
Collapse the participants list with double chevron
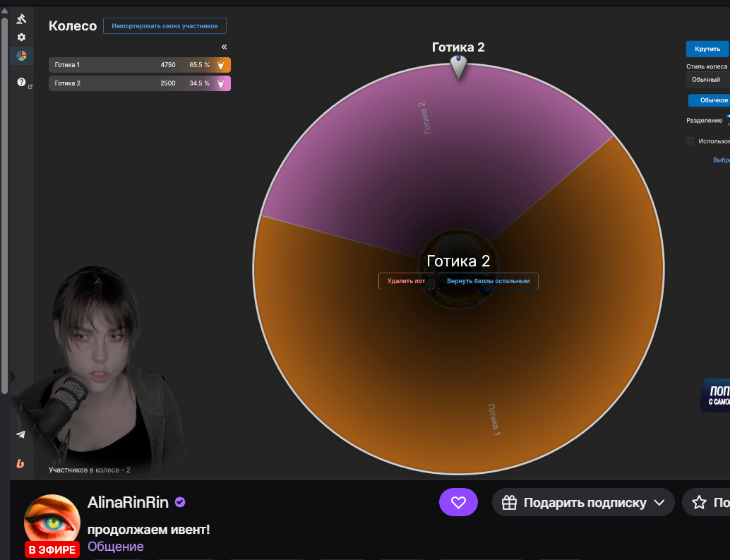[x=224, y=47]
